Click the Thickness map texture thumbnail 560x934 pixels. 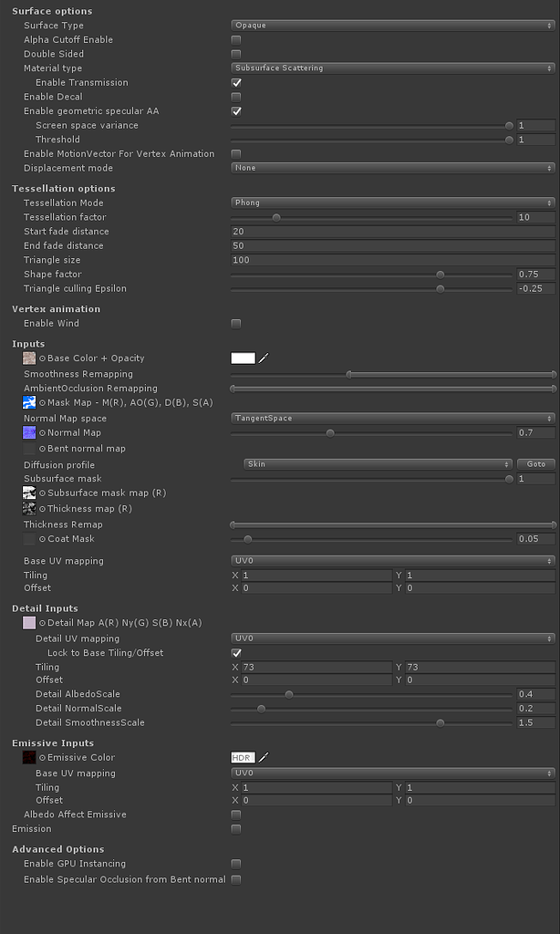[29, 509]
